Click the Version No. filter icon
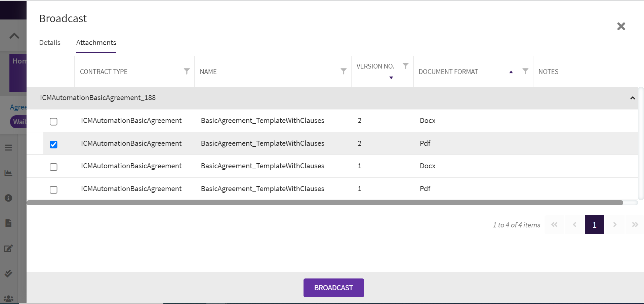This screenshot has width=644, height=304. tap(405, 66)
